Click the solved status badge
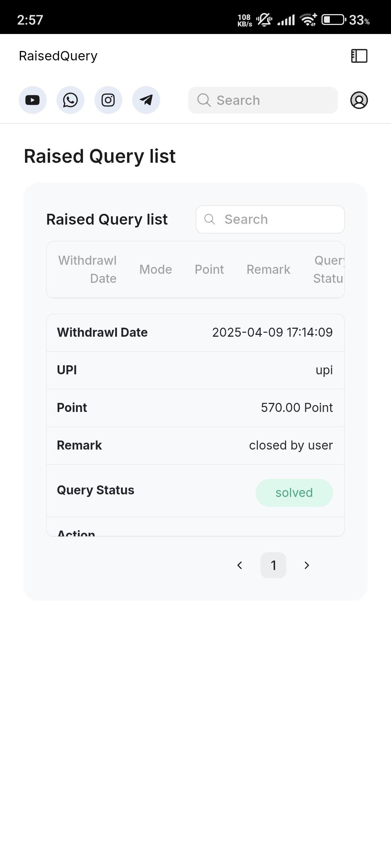The image size is (391, 868). point(294,493)
